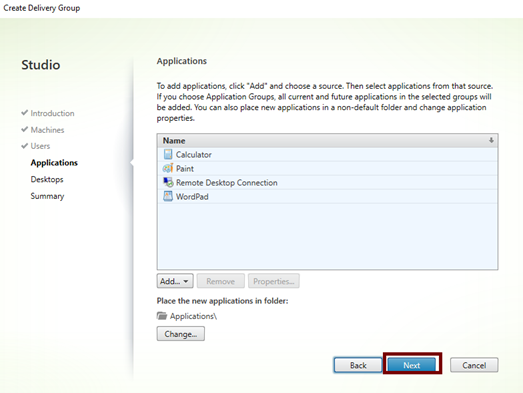Go to the Summary wizard step
Screen dimensions: 523x393
pyautogui.click(x=47, y=196)
